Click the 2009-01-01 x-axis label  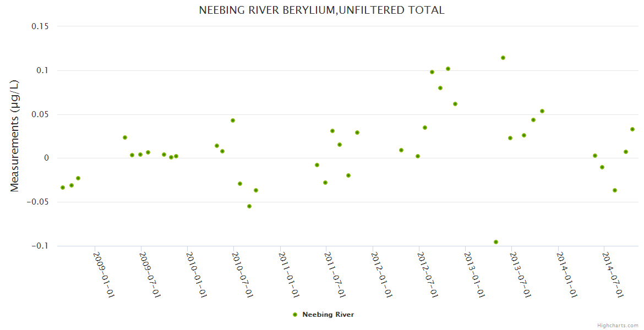[103, 274]
